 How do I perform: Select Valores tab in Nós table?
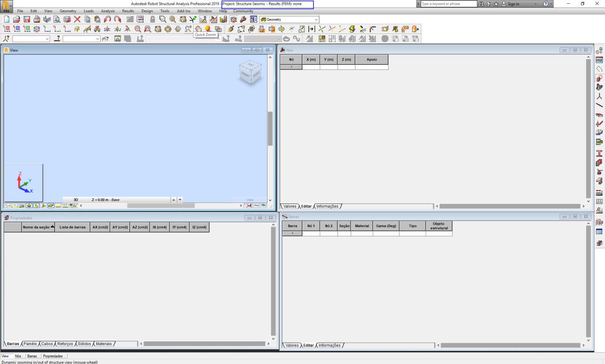pyautogui.click(x=290, y=206)
